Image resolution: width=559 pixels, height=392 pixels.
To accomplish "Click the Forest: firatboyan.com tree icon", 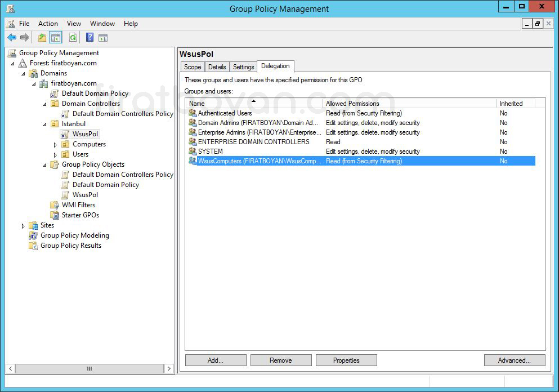I will coord(23,63).
